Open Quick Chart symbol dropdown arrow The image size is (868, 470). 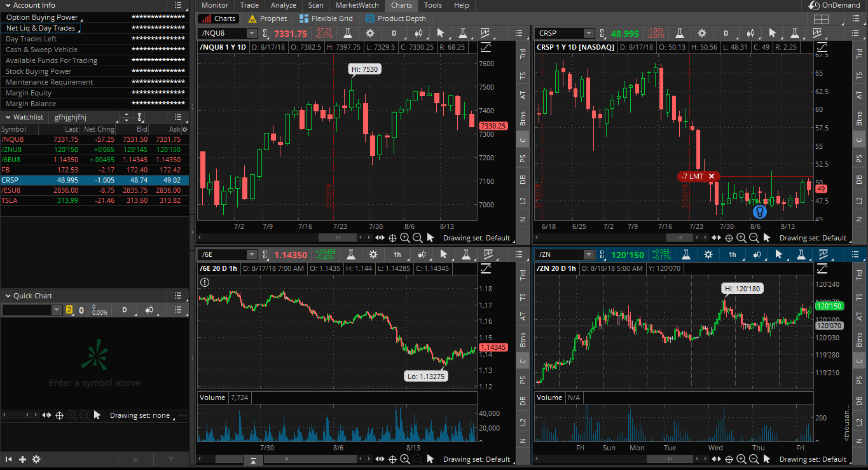57,310
